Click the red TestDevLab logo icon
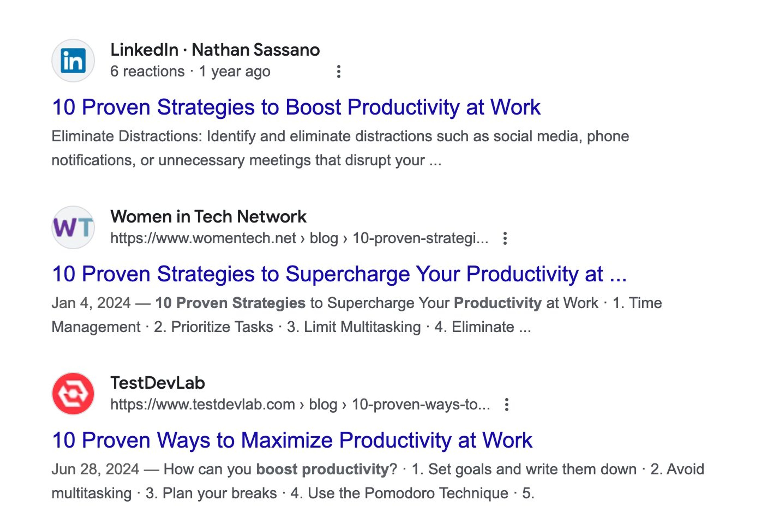 73,393
